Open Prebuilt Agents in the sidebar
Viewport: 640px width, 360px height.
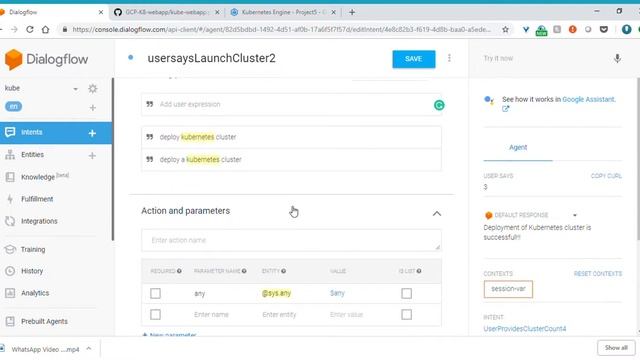(44, 321)
